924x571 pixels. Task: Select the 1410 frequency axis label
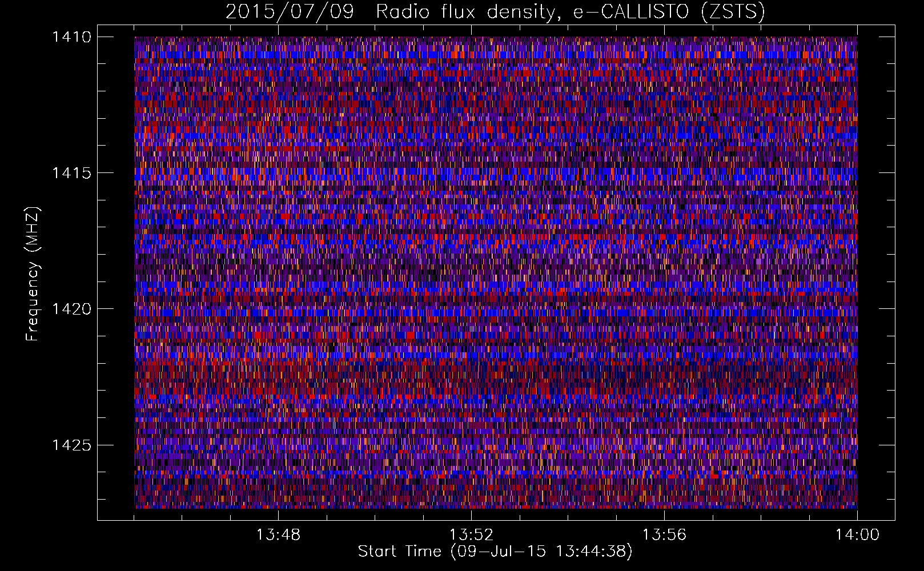pos(71,37)
